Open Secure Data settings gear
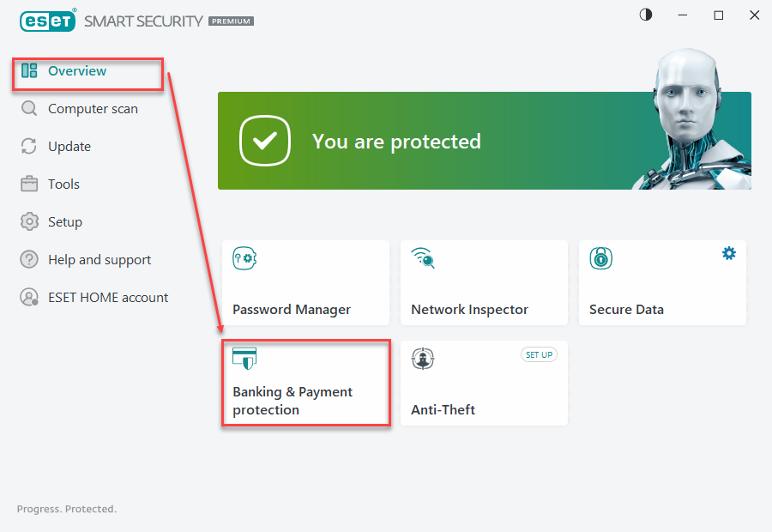Image resolution: width=772 pixels, height=532 pixels. [728, 253]
